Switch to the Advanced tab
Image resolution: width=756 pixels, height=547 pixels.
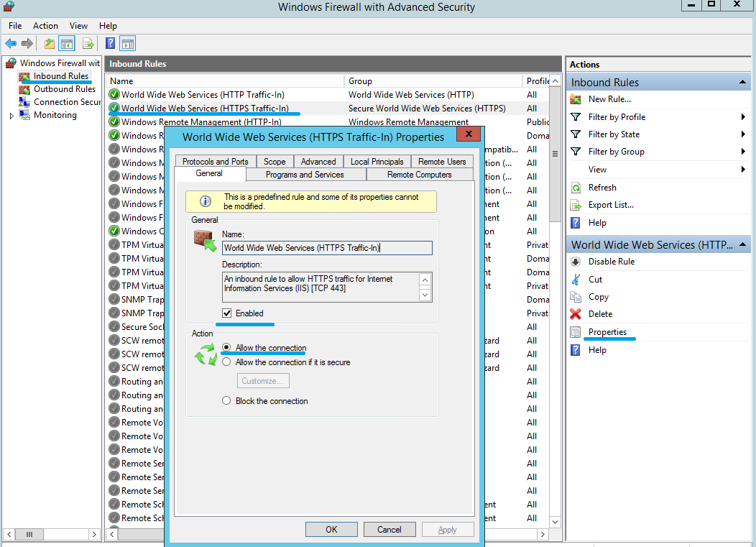[318, 162]
